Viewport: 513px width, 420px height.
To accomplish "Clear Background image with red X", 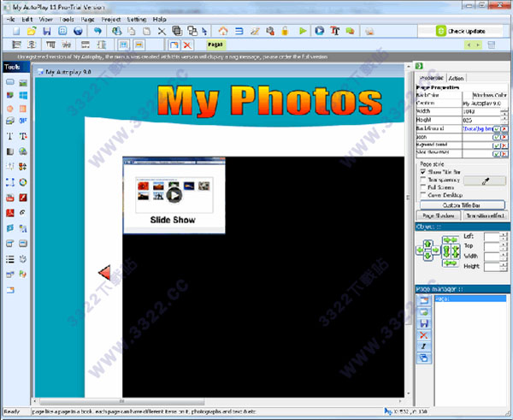I will click(x=504, y=129).
